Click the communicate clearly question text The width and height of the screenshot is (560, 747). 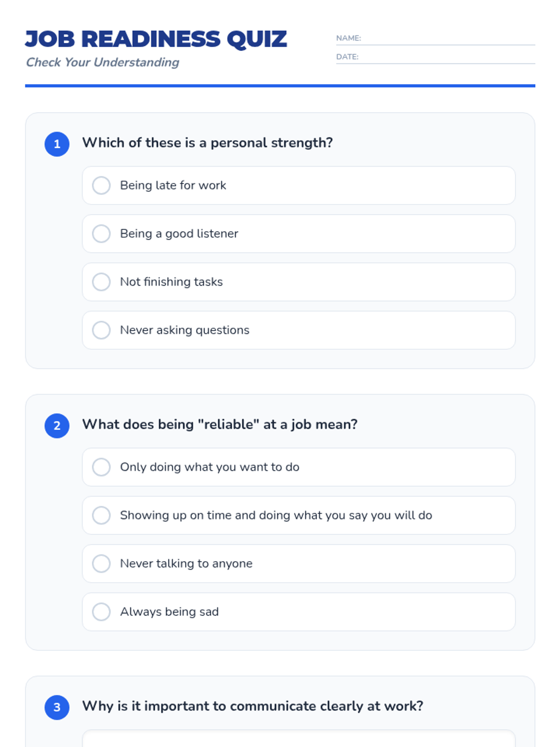[x=252, y=706]
